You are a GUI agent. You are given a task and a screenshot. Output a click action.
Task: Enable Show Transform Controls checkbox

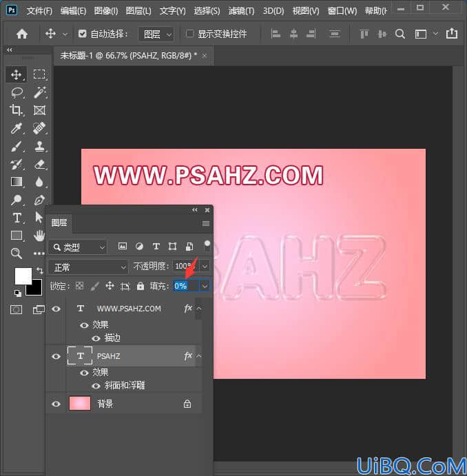189,34
